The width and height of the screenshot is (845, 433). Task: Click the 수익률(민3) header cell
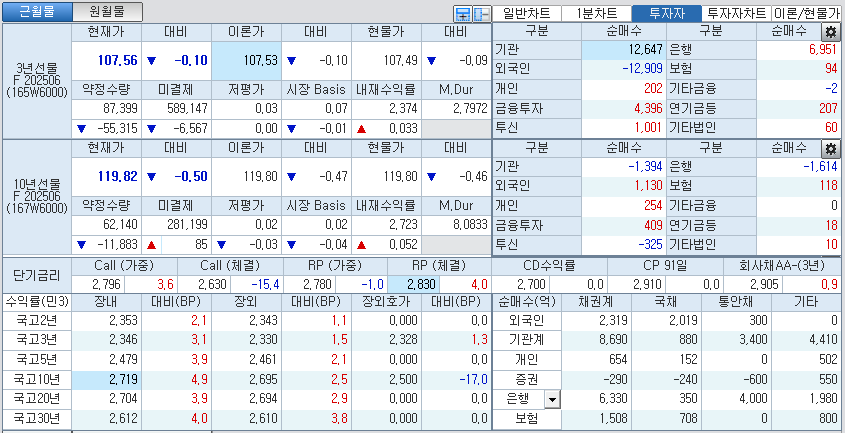(x=37, y=302)
